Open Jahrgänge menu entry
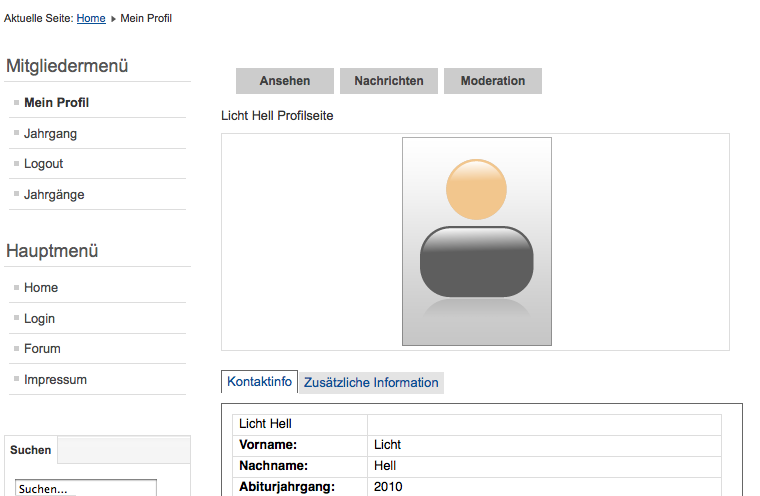The height and width of the screenshot is (496, 760). click(54, 195)
